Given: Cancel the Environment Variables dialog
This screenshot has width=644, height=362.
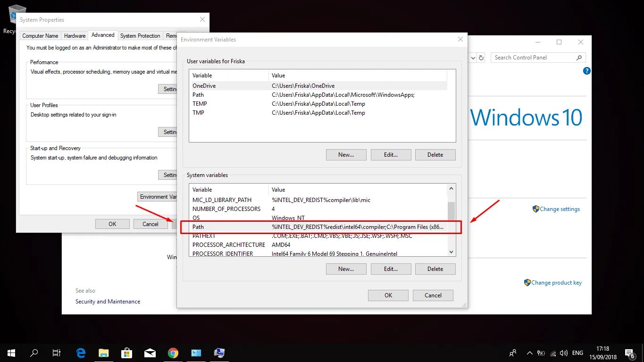Looking at the screenshot, I should (433, 295).
